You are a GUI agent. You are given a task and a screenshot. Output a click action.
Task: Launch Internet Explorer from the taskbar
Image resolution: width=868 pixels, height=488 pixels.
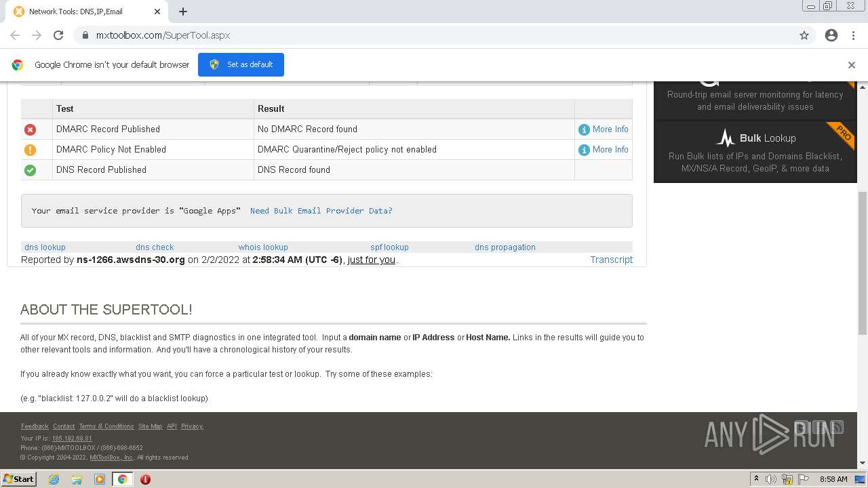pyautogui.click(x=54, y=479)
